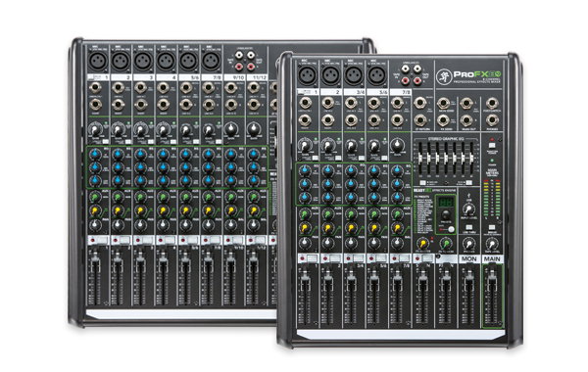Image resolution: width=588 pixels, height=372 pixels.
Task: Click the Phones jack on ProFX8 mixer
Action: pos(492,120)
